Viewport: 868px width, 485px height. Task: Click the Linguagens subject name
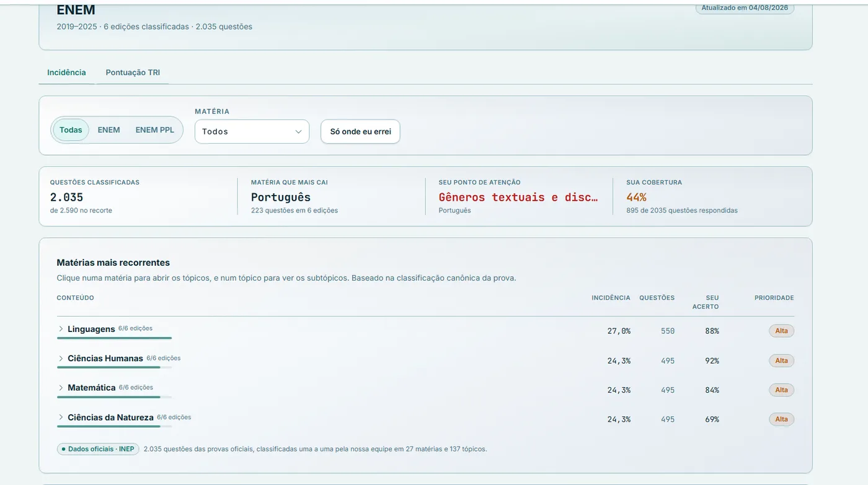click(91, 329)
